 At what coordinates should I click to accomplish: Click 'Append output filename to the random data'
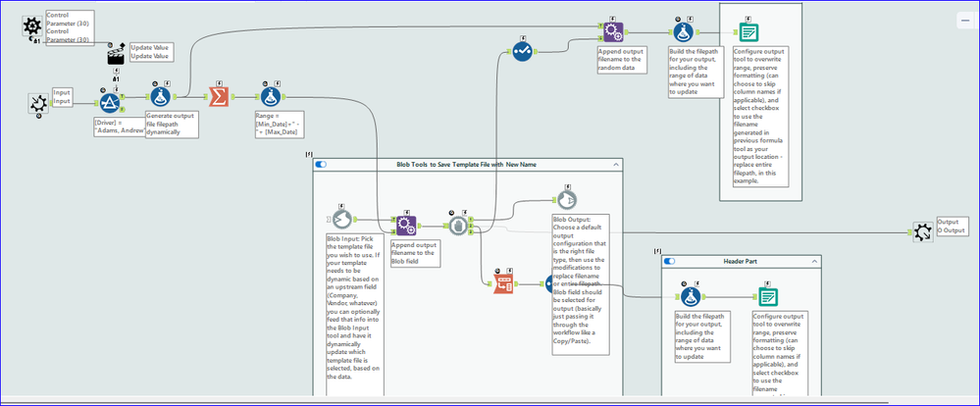(623, 60)
